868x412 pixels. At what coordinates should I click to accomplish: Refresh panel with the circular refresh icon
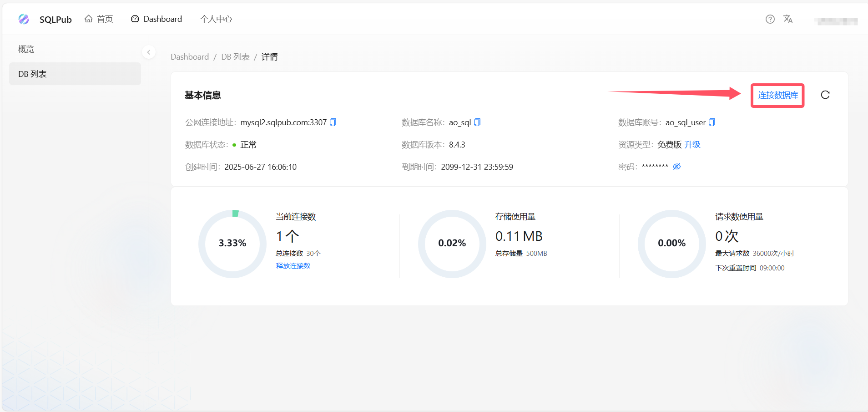coord(825,95)
